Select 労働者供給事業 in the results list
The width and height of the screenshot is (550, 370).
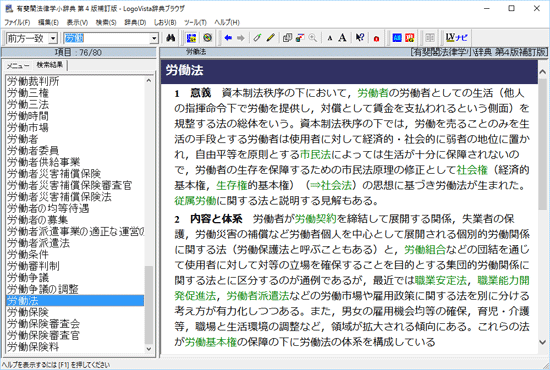coord(43,162)
